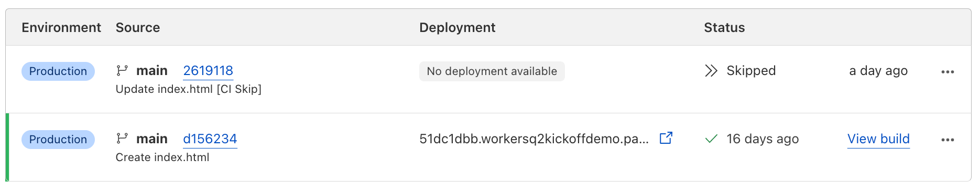Open commit 2619118 link
980x191 pixels.
point(208,71)
